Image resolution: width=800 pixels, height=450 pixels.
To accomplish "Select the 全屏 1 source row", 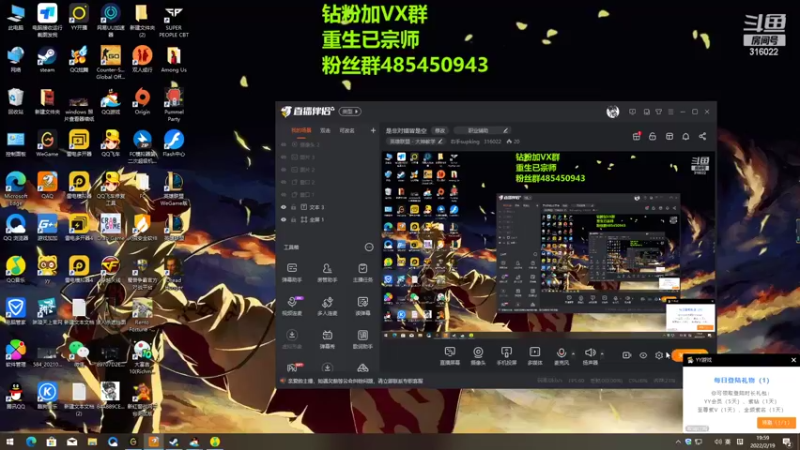I will 329,219.
